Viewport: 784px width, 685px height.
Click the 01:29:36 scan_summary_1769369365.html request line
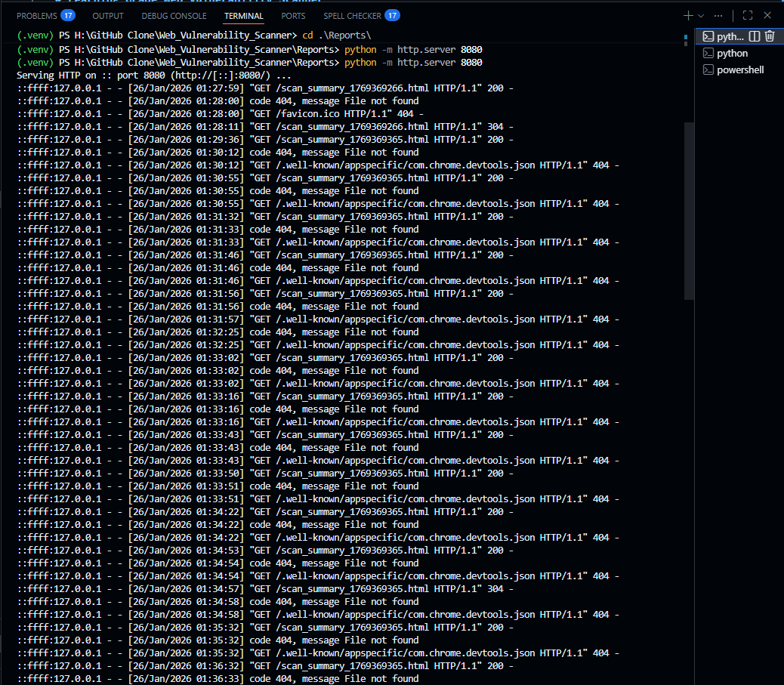pyautogui.click(x=265, y=140)
